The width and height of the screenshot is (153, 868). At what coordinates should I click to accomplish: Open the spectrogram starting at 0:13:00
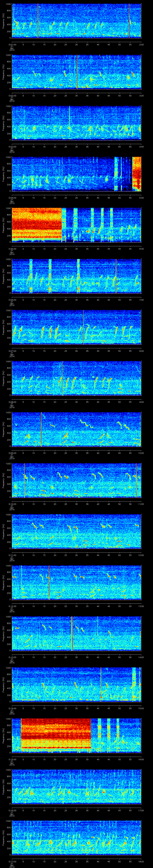pos(76,633)
